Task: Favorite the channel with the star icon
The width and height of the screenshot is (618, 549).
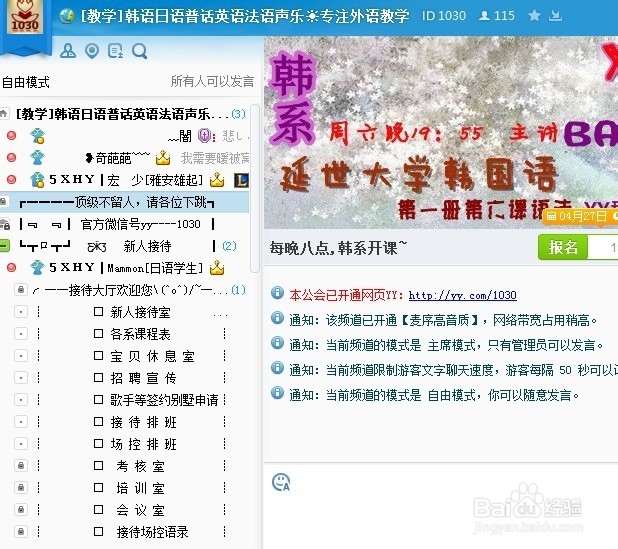Action: (534, 16)
